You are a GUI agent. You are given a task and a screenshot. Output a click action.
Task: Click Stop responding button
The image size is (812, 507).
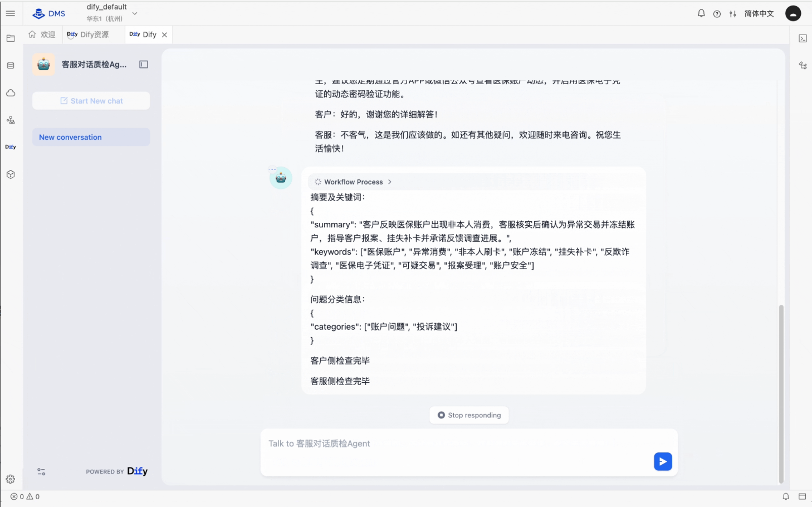(x=469, y=415)
